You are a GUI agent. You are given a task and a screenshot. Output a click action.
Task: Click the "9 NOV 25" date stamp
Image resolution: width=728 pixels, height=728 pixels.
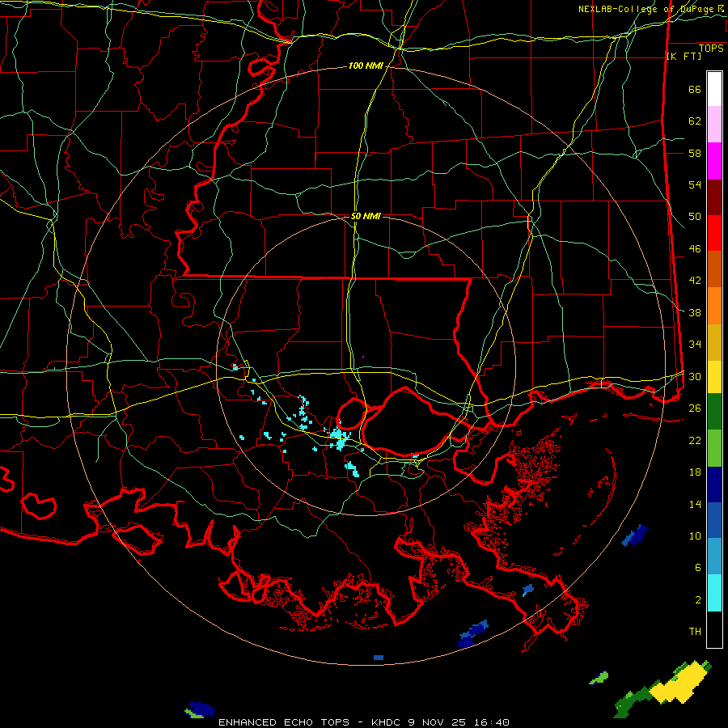click(x=438, y=722)
